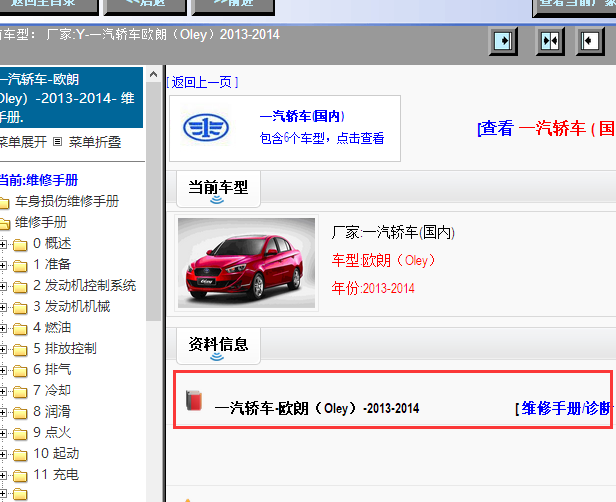Viewport: 616px width, 502px height.
Task: Click folder icon of 7 冷却
Action: point(20,392)
